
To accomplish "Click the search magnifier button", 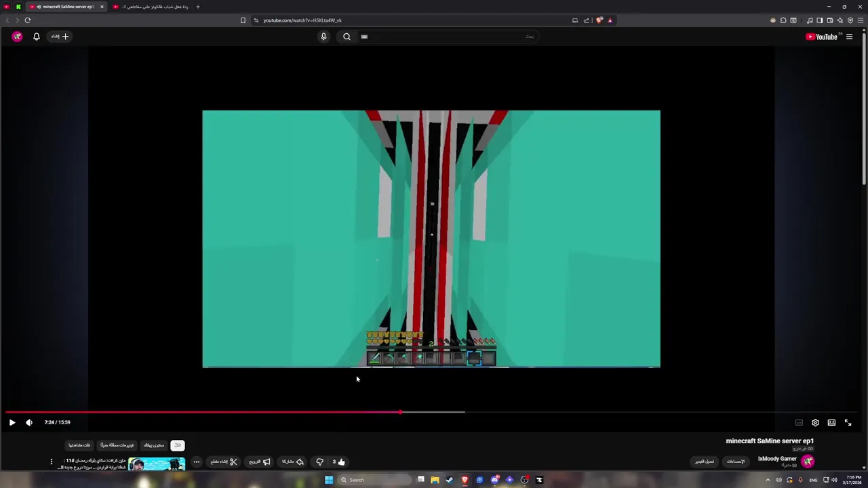I will click(347, 37).
